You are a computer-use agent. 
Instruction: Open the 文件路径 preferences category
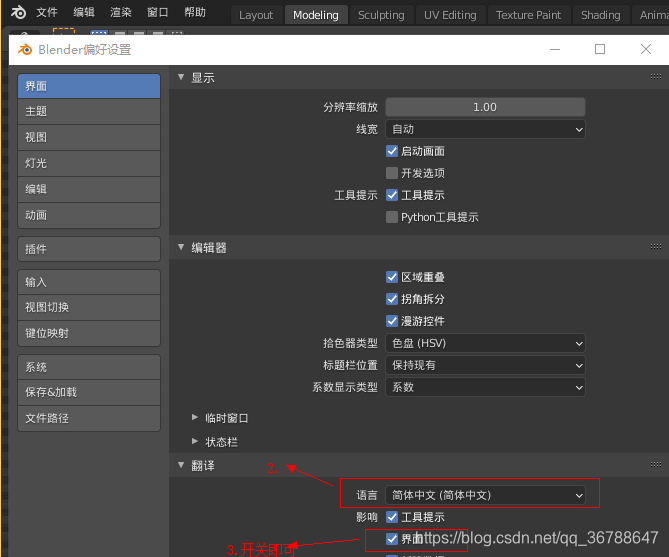click(x=89, y=419)
